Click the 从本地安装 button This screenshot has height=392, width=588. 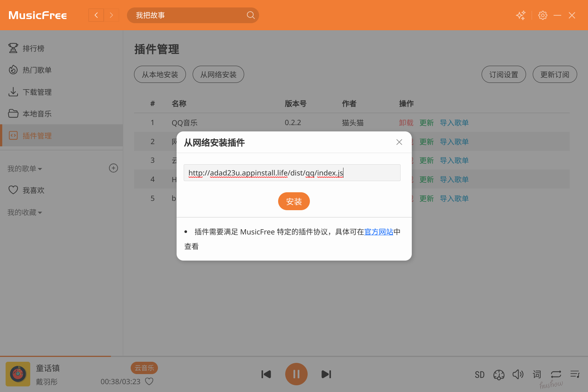tap(160, 75)
